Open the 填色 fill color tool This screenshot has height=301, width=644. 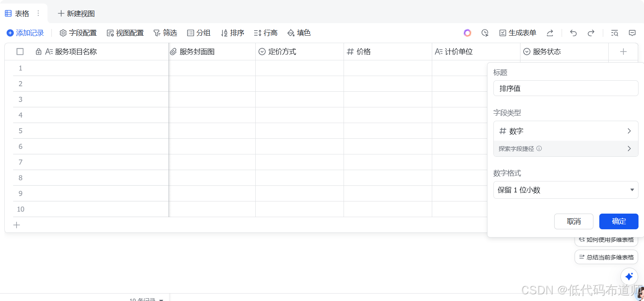click(x=299, y=33)
